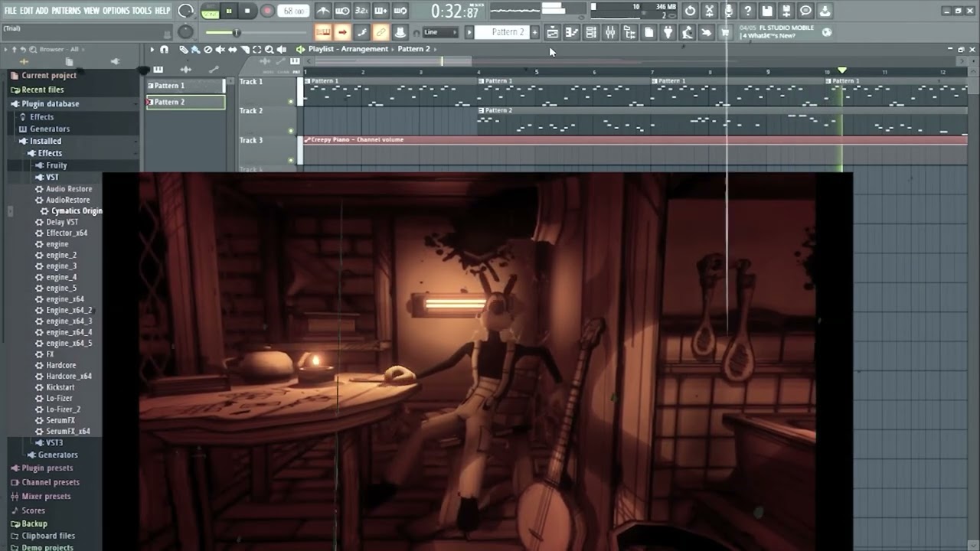Open the Browser view icon

(x=629, y=32)
